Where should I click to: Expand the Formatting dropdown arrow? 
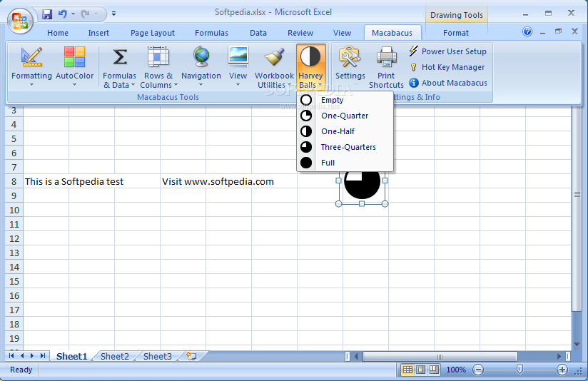[31, 85]
